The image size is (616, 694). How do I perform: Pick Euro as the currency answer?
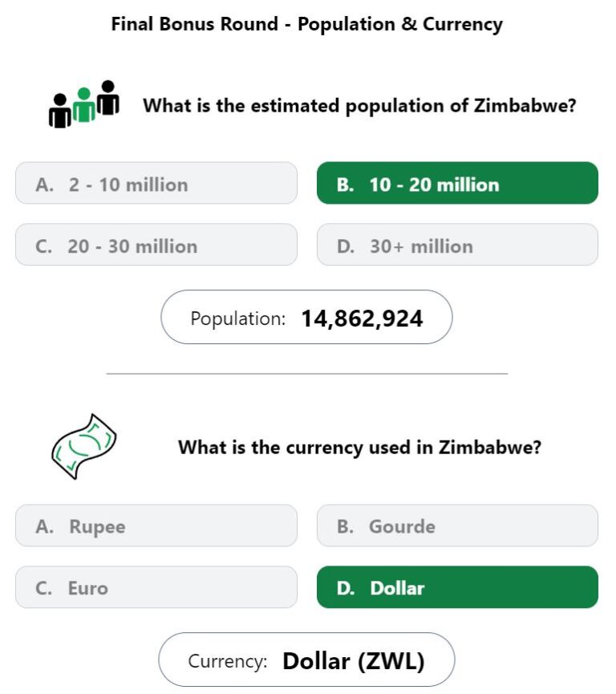[156, 586]
